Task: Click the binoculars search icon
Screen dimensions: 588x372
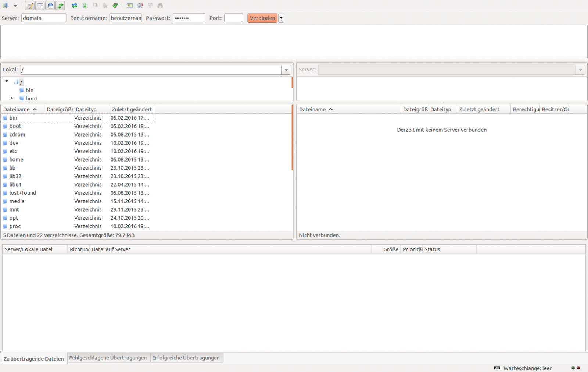Action: tap(160, 6)
